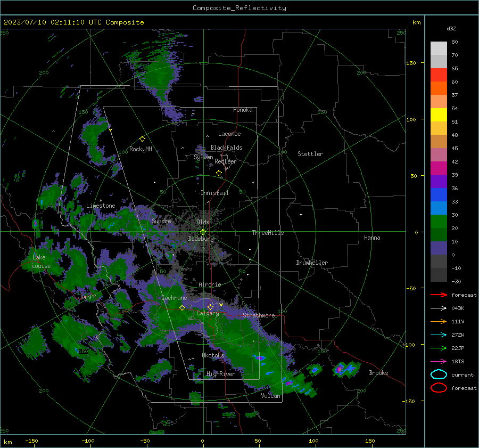Click the Lake Louise label
Screen dimensions: 479x448
coord(41,262)
